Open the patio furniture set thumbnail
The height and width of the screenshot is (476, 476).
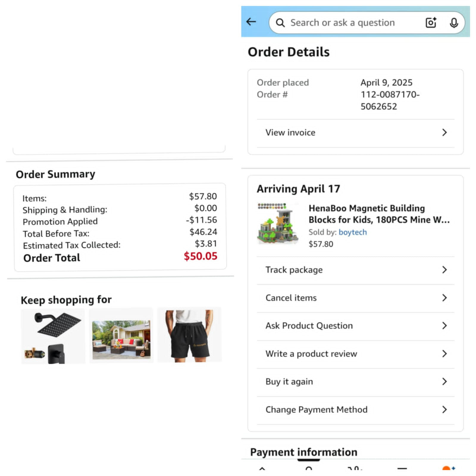pos(121,336)
